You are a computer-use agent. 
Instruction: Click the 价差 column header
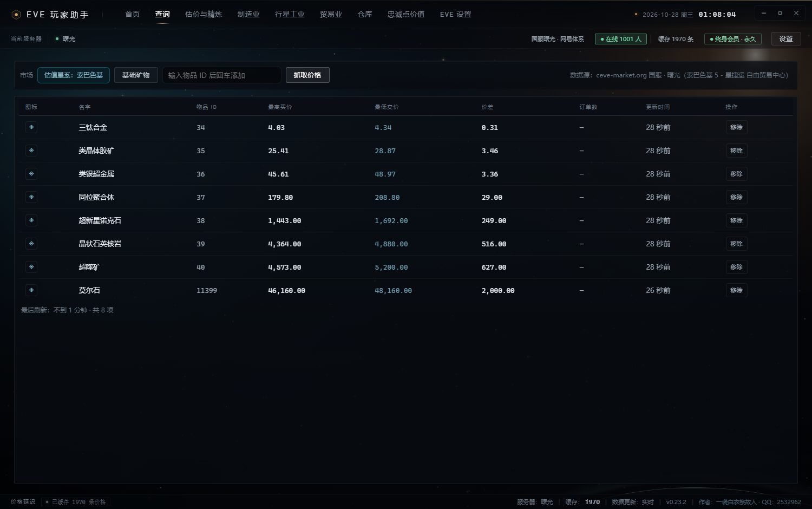click(x=487, y=107)
